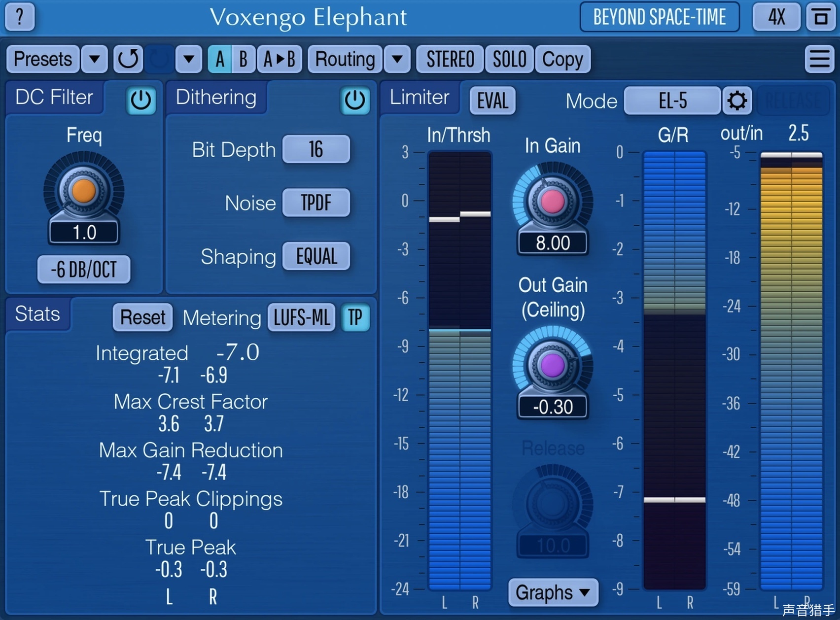
Task: Open the hamburger settings menu
Action: coord(819,59)
